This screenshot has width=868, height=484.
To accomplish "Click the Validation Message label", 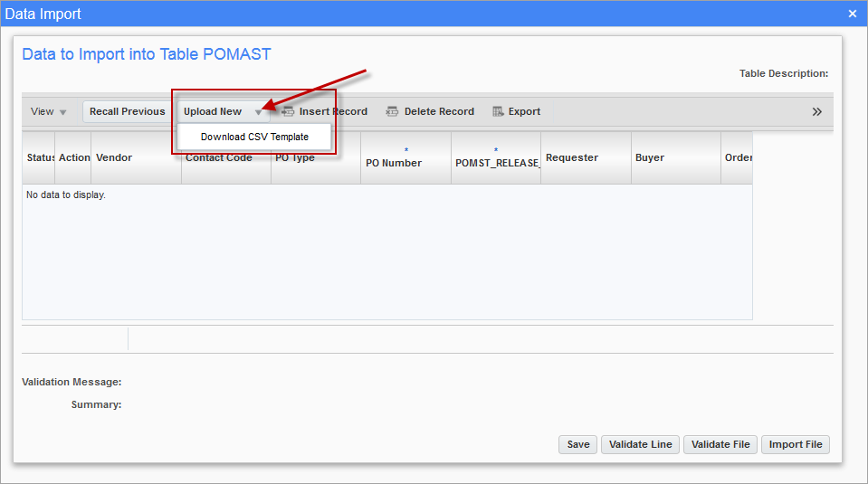I will (x=72, y=382).
